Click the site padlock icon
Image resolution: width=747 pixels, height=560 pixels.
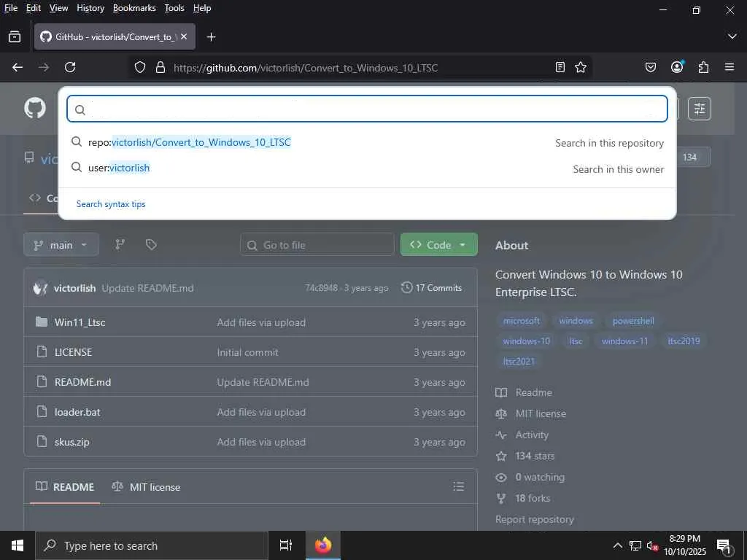[160, 68]
